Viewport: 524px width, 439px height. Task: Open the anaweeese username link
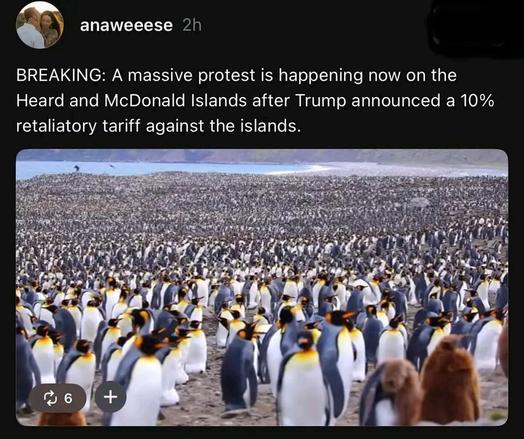126,25
